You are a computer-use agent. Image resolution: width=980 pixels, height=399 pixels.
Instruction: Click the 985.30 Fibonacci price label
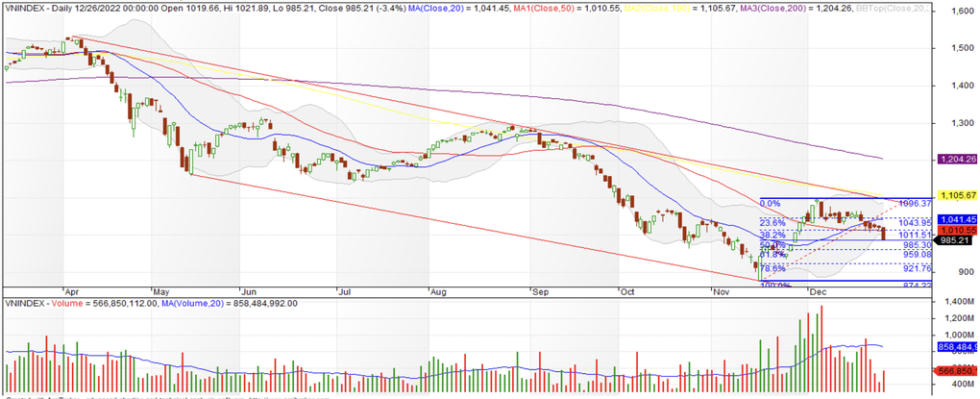pyautogui.click(x=918, y=245)
